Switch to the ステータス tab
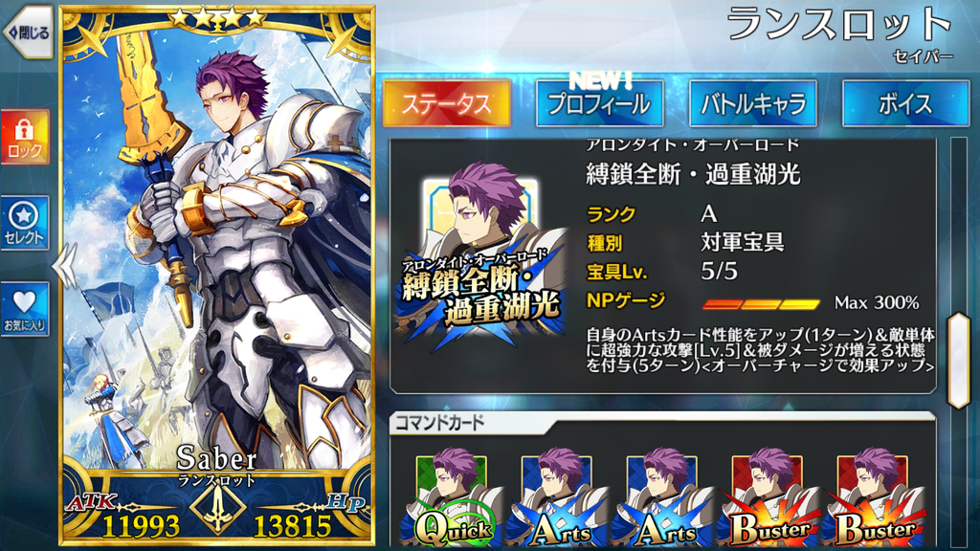 [447, 103]
